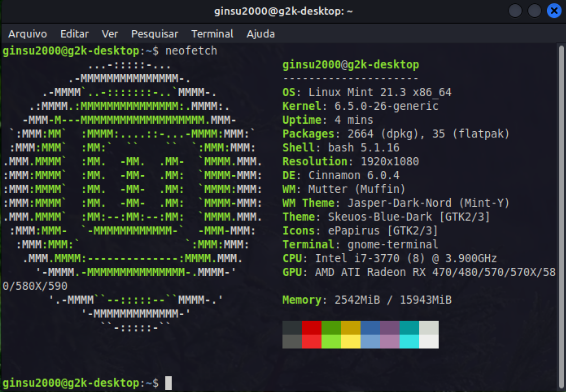
Task: Click the CPU Intel i7-3770 line
Action: 389,258
